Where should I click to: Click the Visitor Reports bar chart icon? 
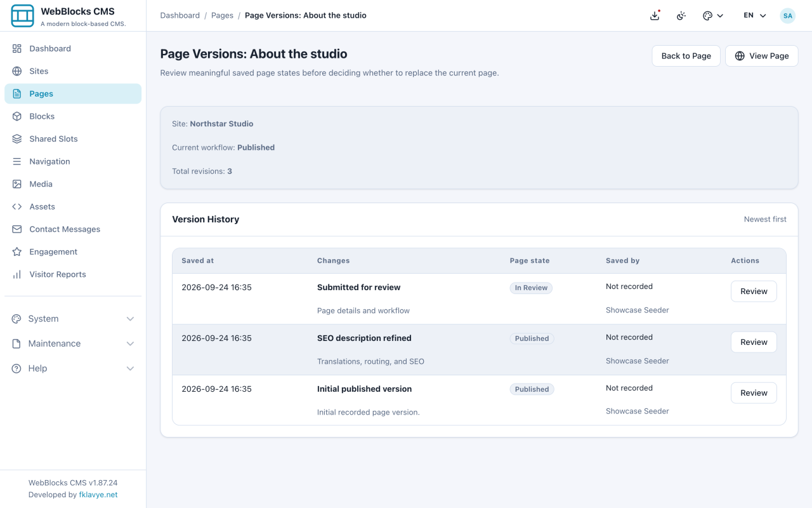pos(17,274)
